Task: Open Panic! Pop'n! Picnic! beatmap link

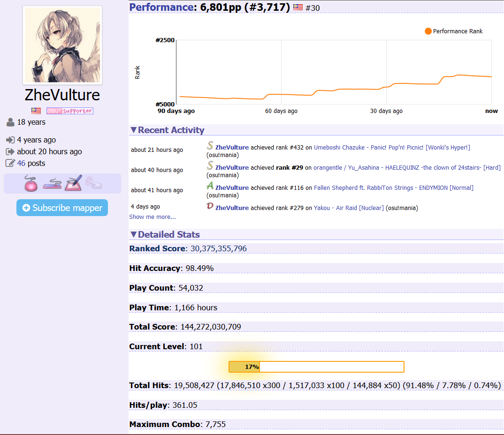Action: 392,148
